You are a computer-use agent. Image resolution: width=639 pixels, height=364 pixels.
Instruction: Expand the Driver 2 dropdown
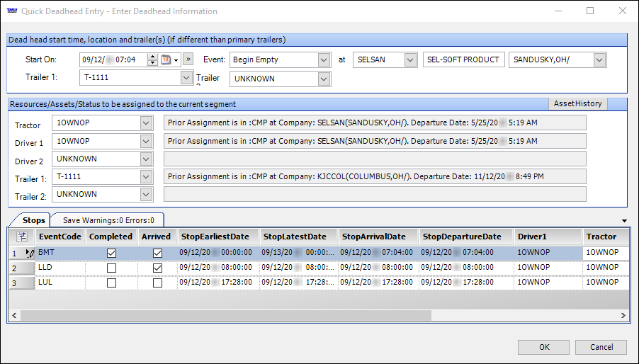pyautogui.click(x=146, y=159)
